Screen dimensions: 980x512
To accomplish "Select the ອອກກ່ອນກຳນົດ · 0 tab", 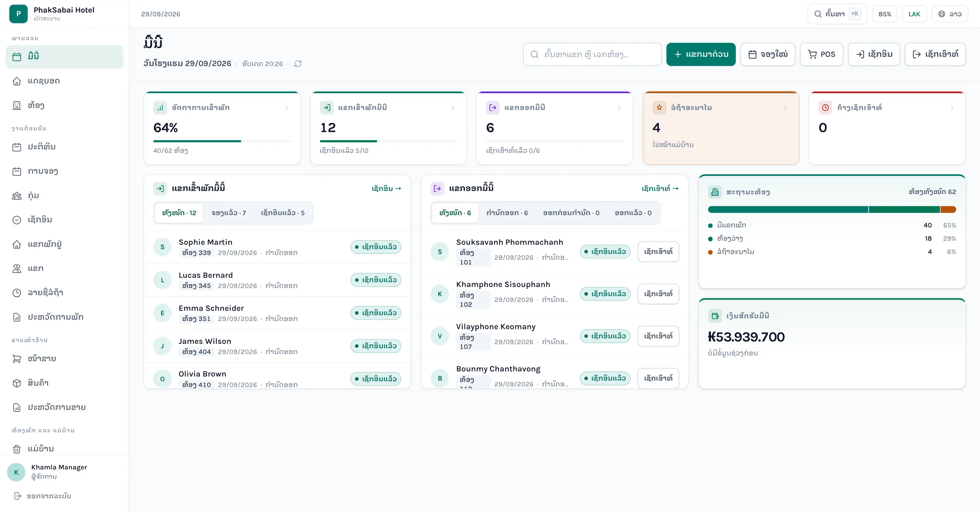I will pyautogui.click(x=571, y=213).
